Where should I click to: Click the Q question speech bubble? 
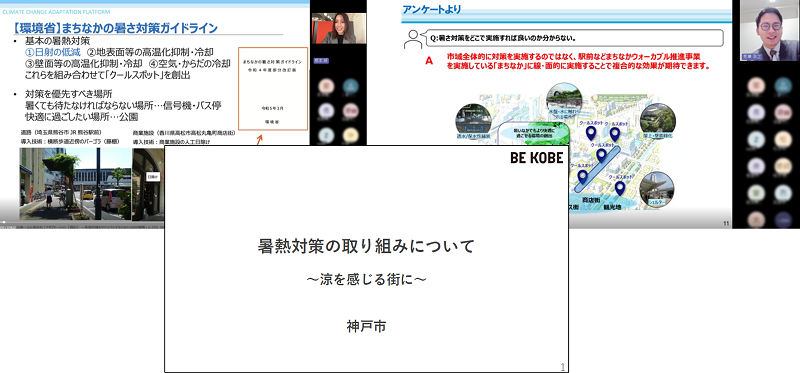(574, 38)
